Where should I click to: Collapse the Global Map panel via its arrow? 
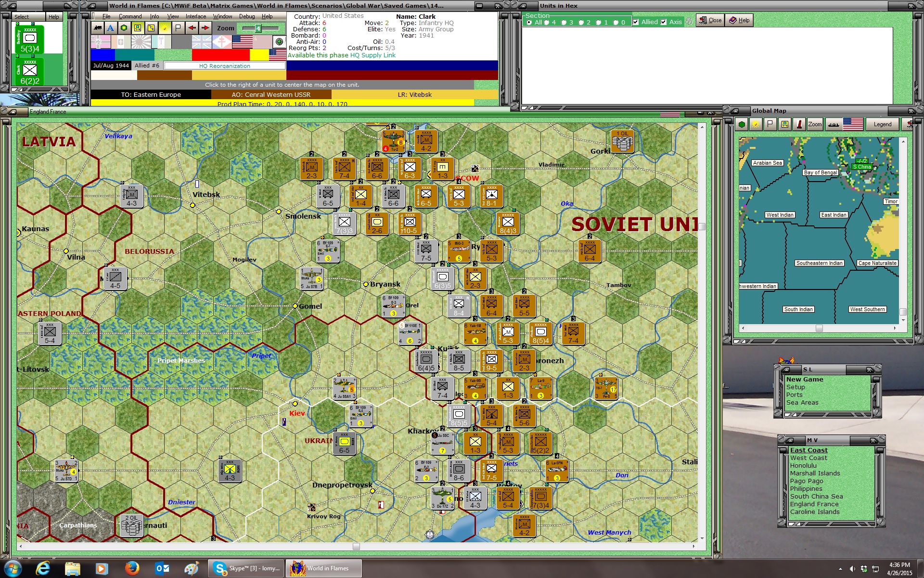click(735, 111)
